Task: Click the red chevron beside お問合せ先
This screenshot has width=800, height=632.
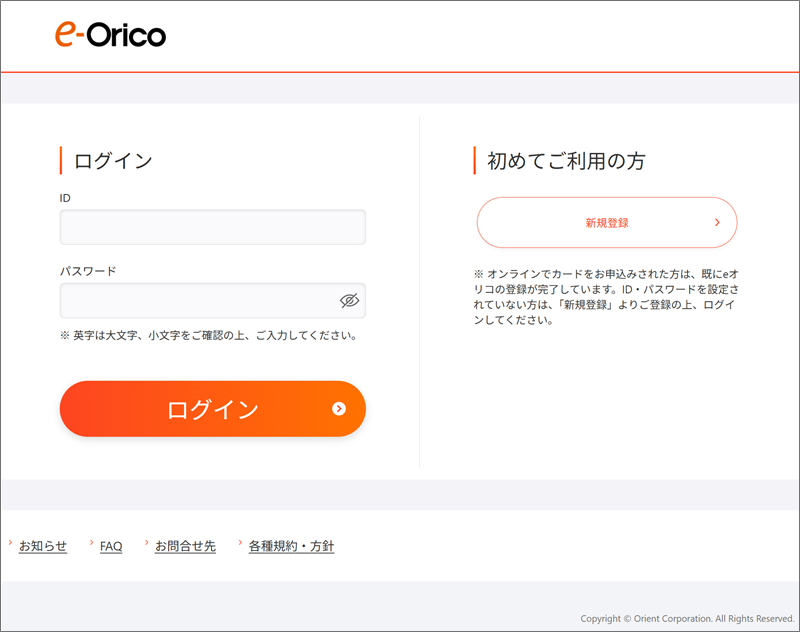Action: tap(146, 543)
